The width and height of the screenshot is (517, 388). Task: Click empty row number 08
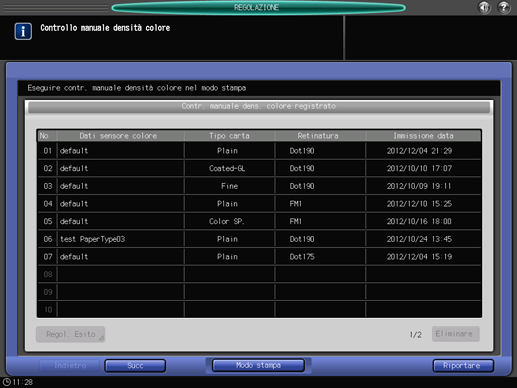259,274
